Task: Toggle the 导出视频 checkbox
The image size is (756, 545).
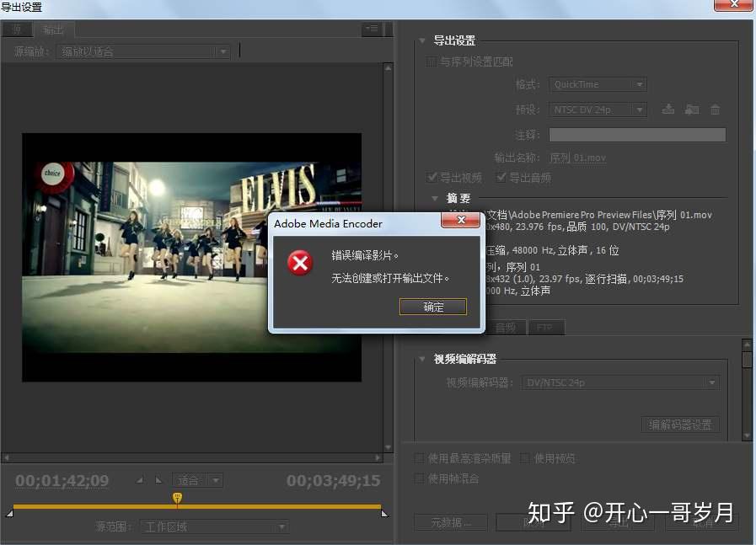Action: point(432,178)
